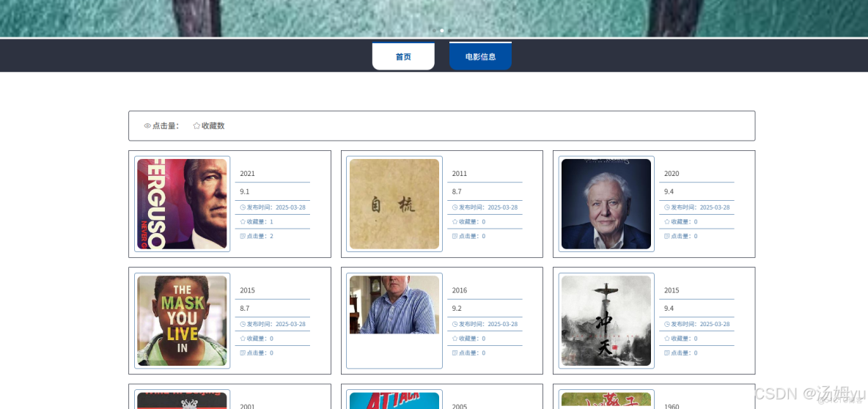Open The Mask You Live In poster
Image resolution: width=868 pixels, height=409 pixels.
[x=182, y=321]
